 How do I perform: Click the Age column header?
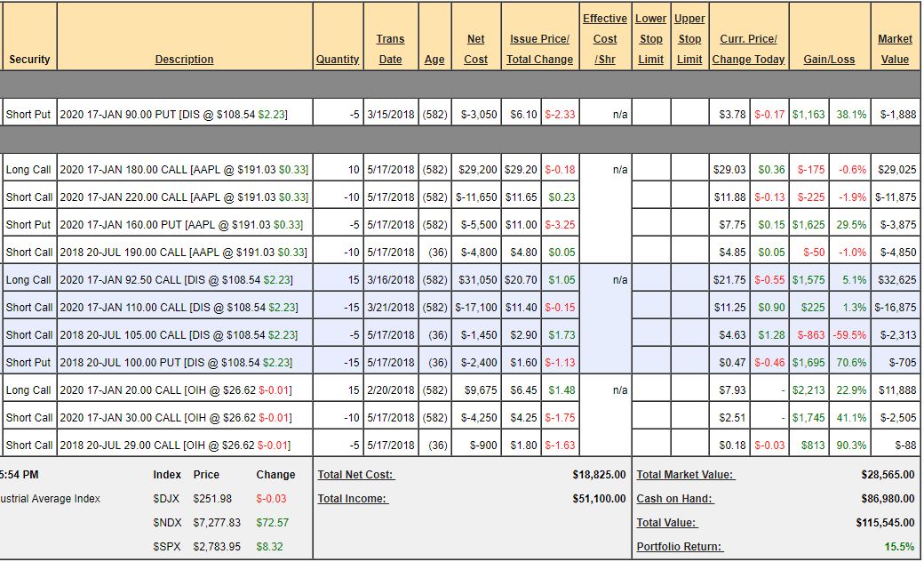[x=434, y=60]
